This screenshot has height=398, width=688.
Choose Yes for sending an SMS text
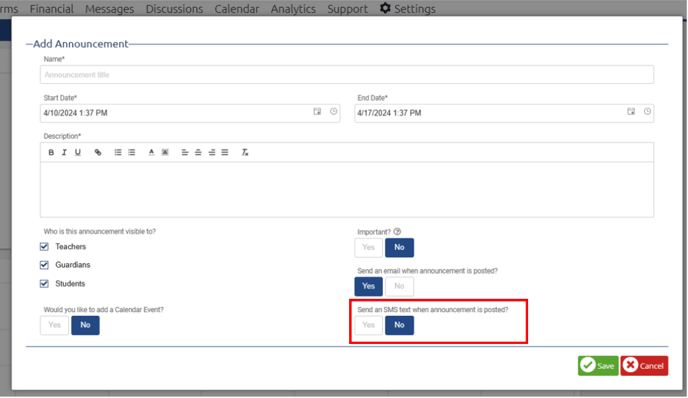click(x=369, y=325)
